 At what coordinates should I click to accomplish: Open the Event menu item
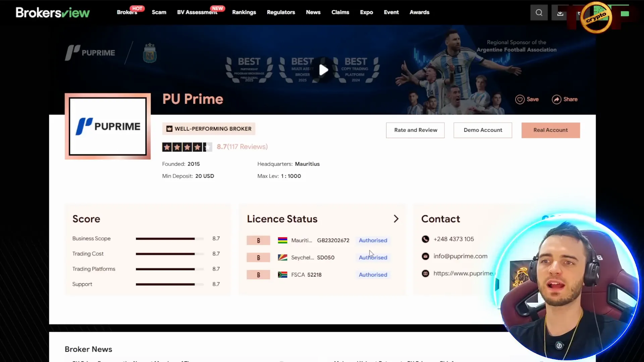click(391, 12)
